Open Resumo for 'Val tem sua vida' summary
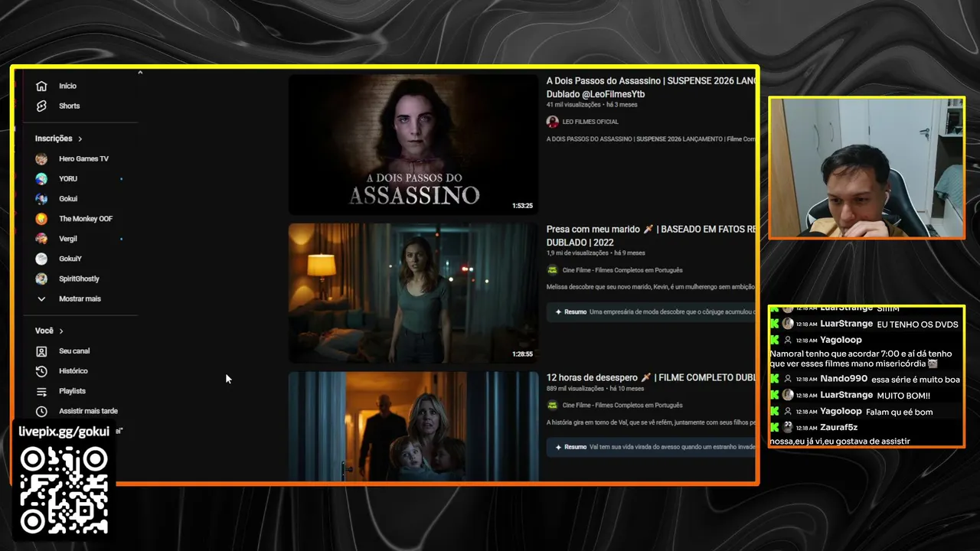 point(652,447)
